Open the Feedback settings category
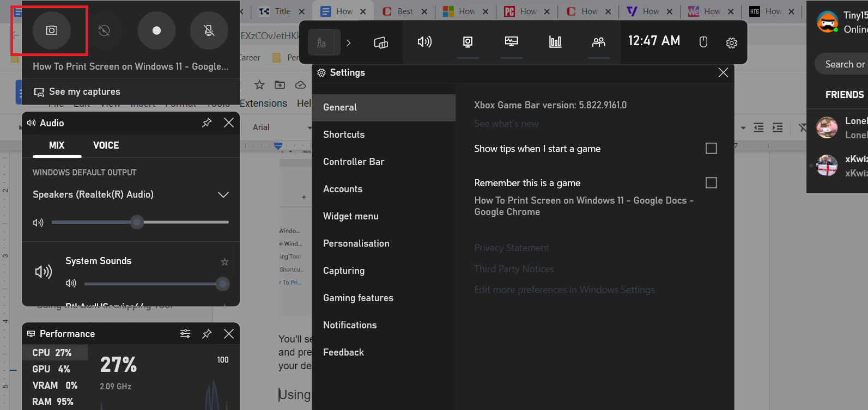 (384, 352)
